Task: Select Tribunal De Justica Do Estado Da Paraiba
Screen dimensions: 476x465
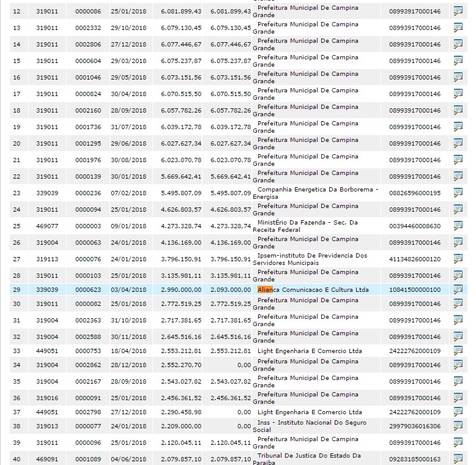Action: pos(307,459)
